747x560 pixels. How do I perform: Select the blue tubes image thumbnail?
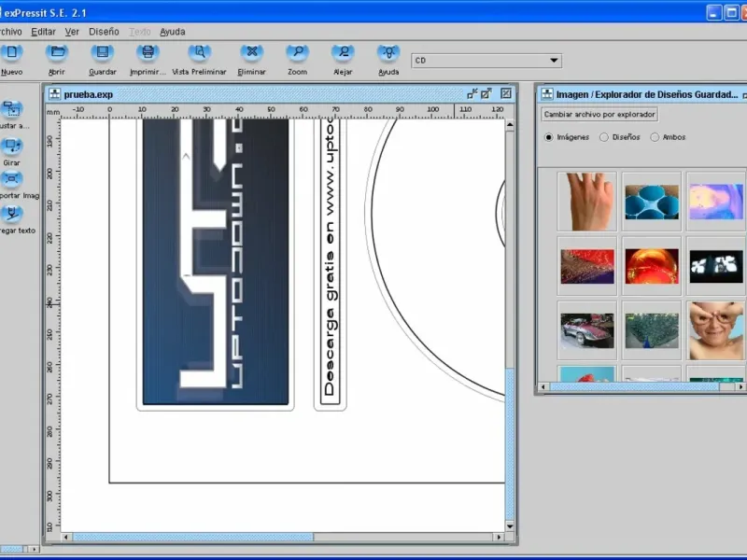coord(652,202)
